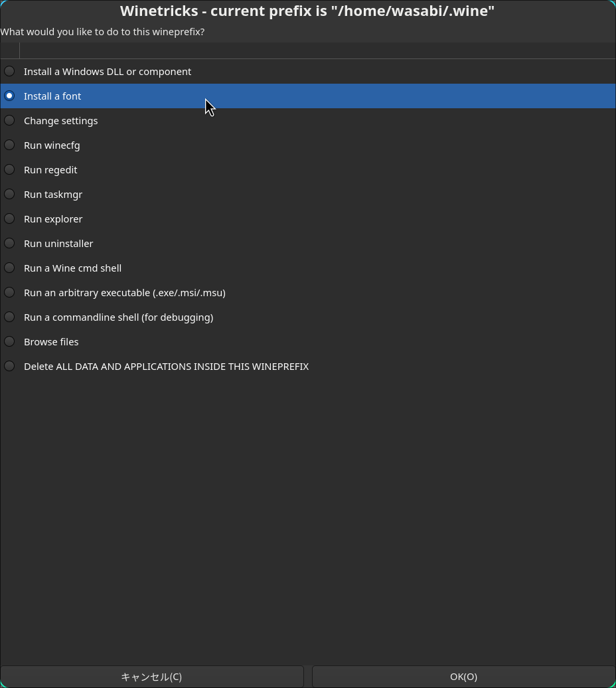Select the 'Install a Windows DLL or component' radio button
The height and width of the screenshot is (688, 616).
[9, 71]
